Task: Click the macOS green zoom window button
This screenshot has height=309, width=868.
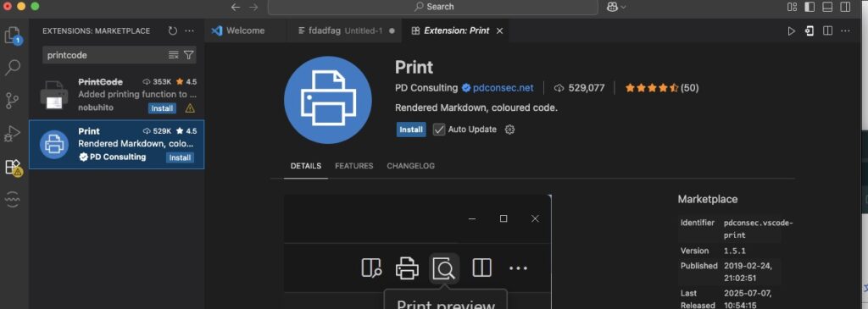Action: pyautogui.click(x=35, y=7)
